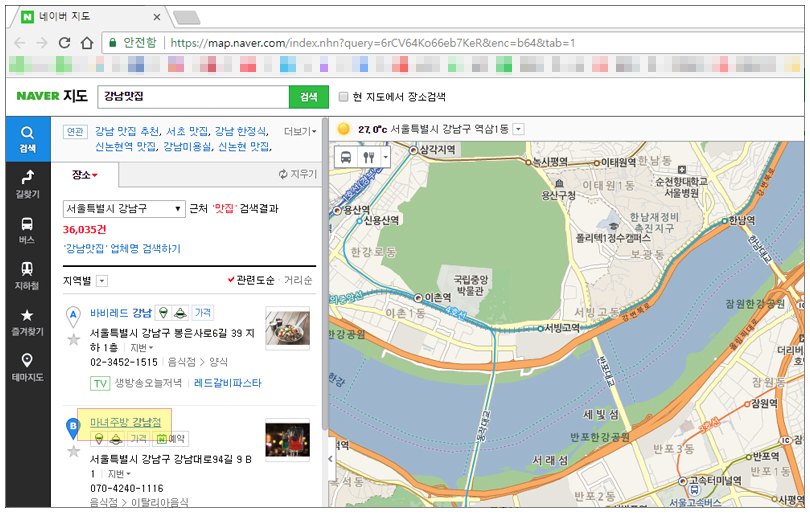Viewport: 810px width, 514px height.
Task: Click the NAVER 지도 logo
Action: pos(52,96)
